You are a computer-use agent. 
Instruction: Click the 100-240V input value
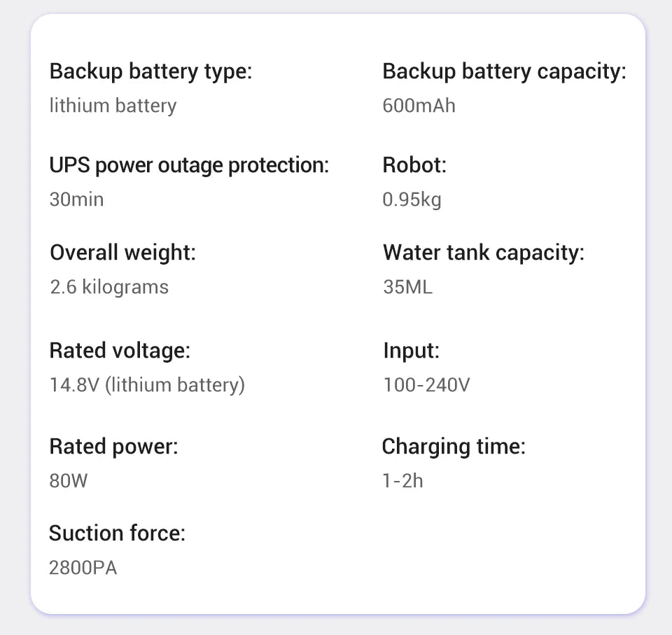click(426, 384)
